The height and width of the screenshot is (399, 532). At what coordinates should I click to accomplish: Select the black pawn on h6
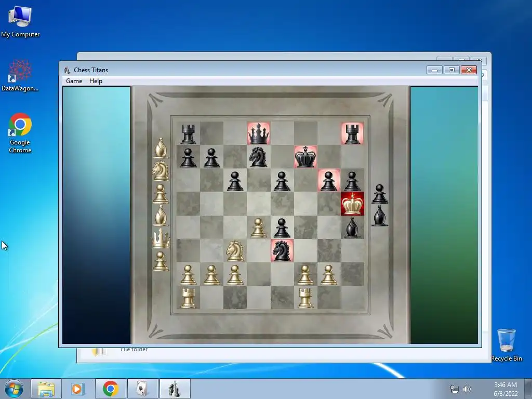(352, 181)
